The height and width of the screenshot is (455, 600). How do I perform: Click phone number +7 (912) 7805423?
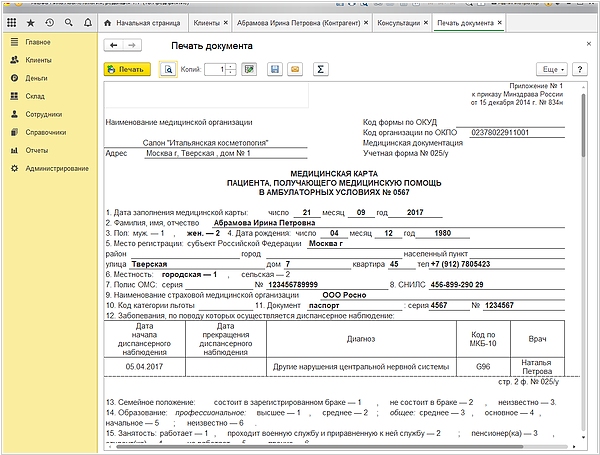pos(460,264)
